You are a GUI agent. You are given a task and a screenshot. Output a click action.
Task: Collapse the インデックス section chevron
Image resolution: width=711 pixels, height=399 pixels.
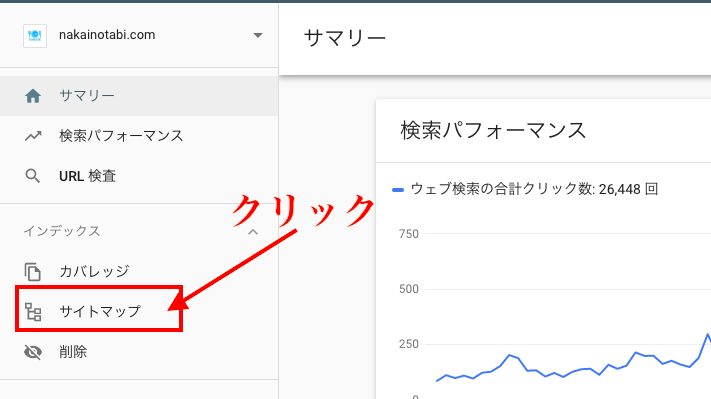[253, 232]
